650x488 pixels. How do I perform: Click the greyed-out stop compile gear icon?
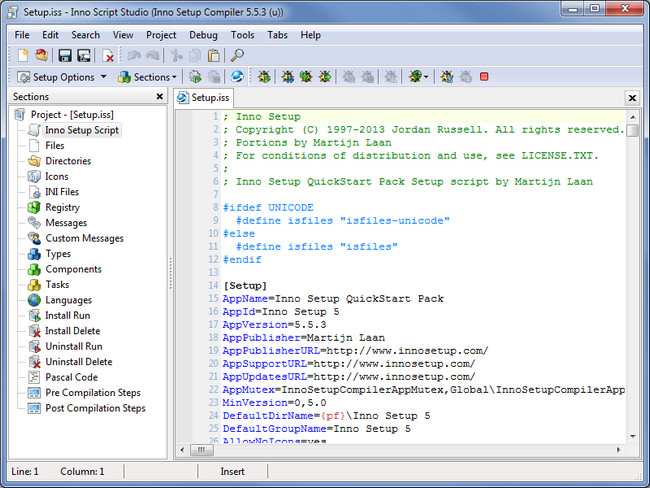tap(214, 77)
